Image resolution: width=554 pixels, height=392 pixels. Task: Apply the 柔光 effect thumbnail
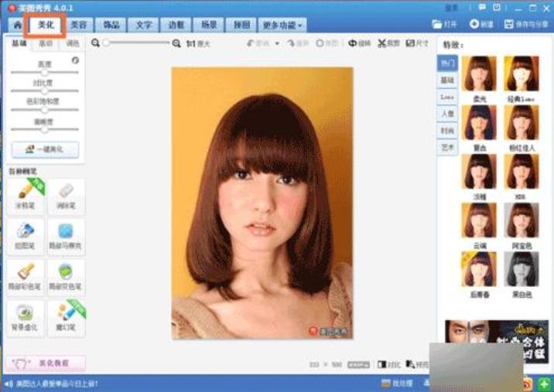pyautogui.click(x=479, y=73)
